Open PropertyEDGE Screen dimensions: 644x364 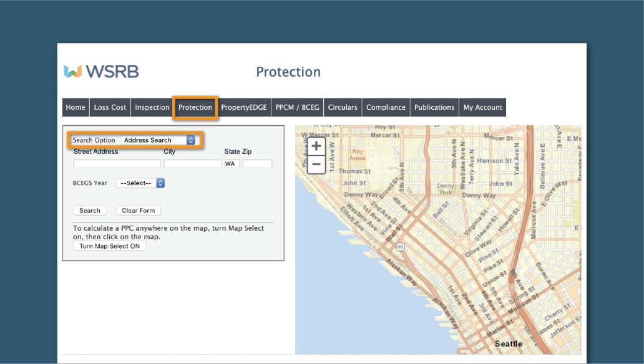243,107
